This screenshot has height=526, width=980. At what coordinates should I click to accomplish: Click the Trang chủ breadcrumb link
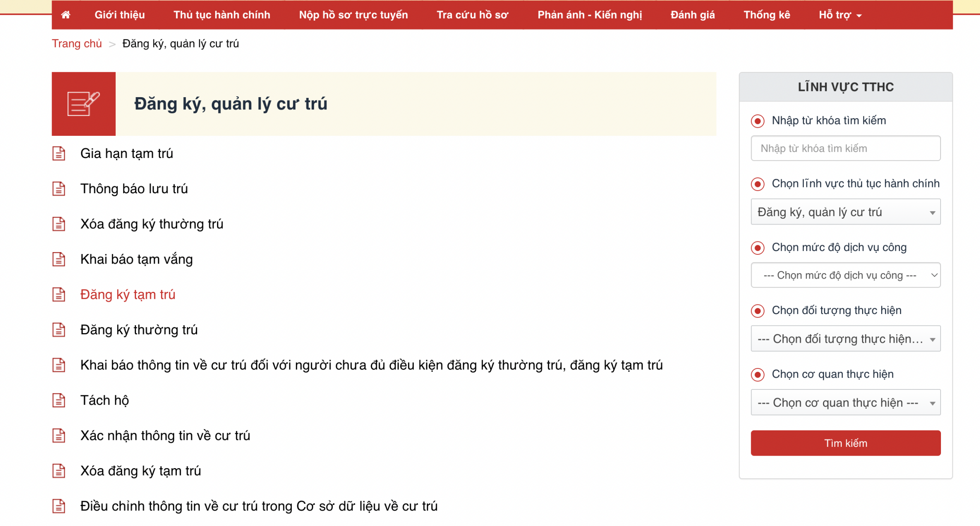coord(77,44)
